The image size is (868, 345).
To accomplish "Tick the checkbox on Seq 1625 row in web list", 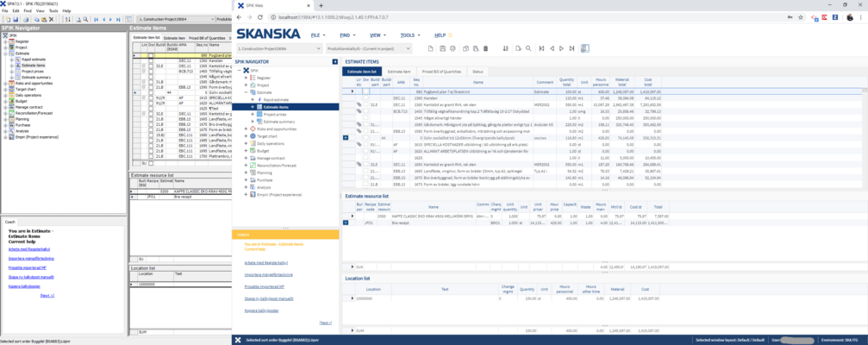I will (366, 157).
